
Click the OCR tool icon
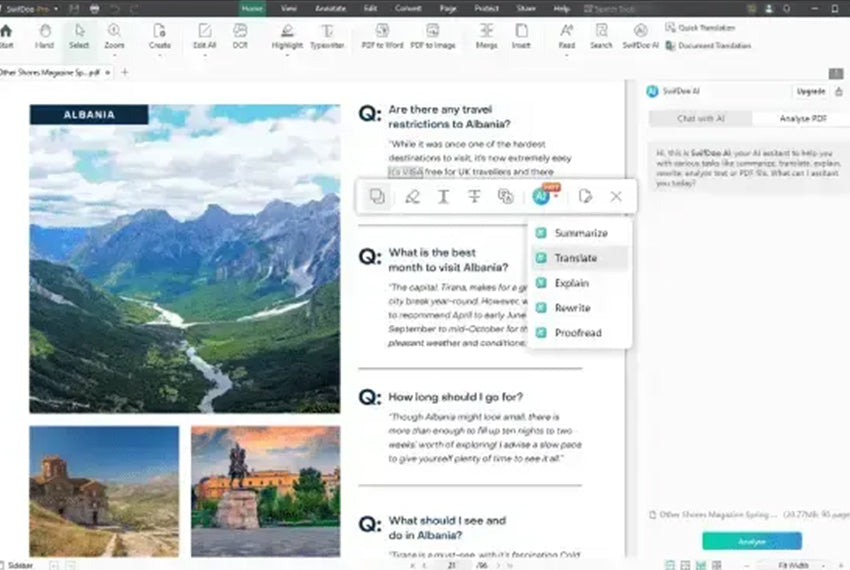(240, 36)
